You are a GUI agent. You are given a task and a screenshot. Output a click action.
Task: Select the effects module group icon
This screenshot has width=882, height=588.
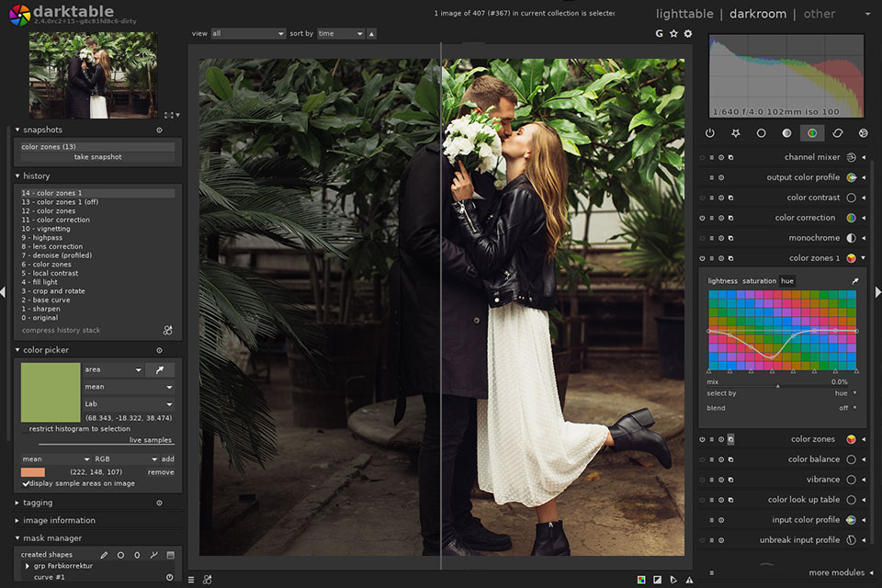(x=864, y=133)
